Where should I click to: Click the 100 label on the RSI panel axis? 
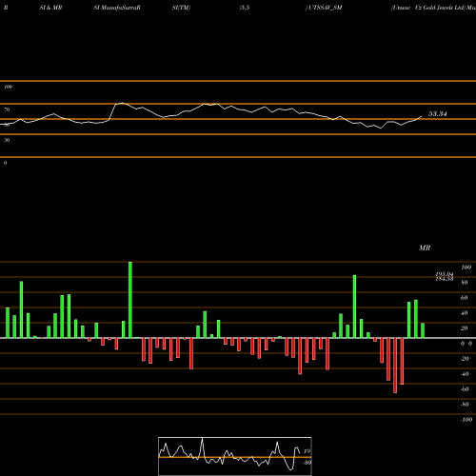(x=8, y=87)
